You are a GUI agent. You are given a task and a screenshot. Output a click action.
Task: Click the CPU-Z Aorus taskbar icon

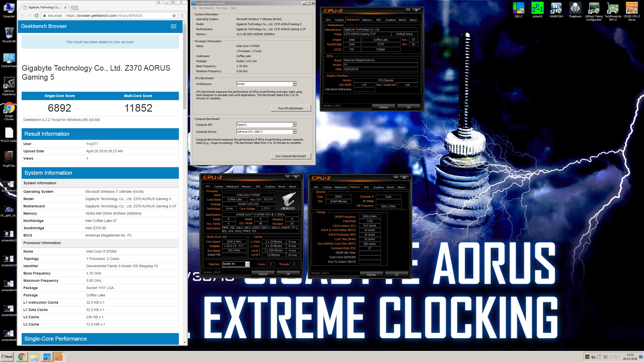pyautogui.click(x=59, y=357)
